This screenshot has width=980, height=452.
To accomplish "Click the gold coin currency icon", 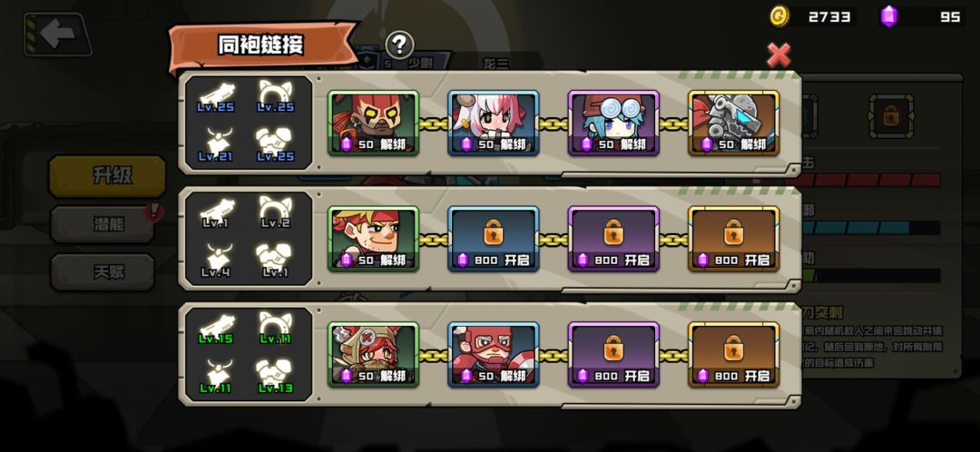I will [779, 16].
